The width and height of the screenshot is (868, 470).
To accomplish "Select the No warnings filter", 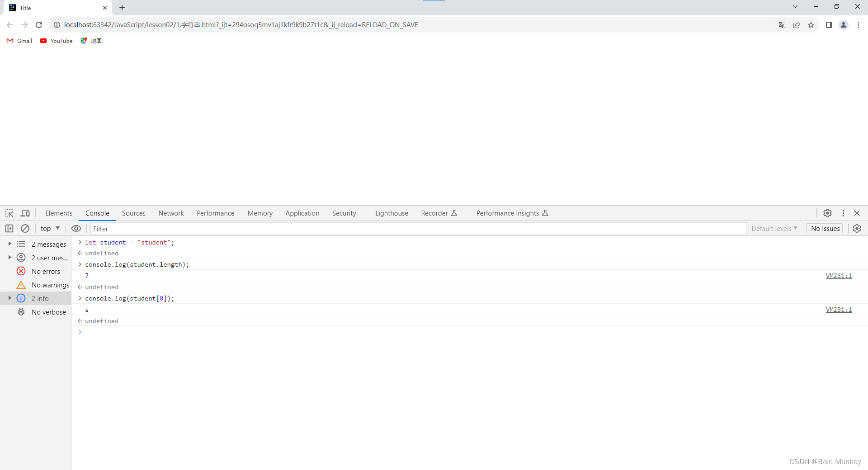I will 36,285.
